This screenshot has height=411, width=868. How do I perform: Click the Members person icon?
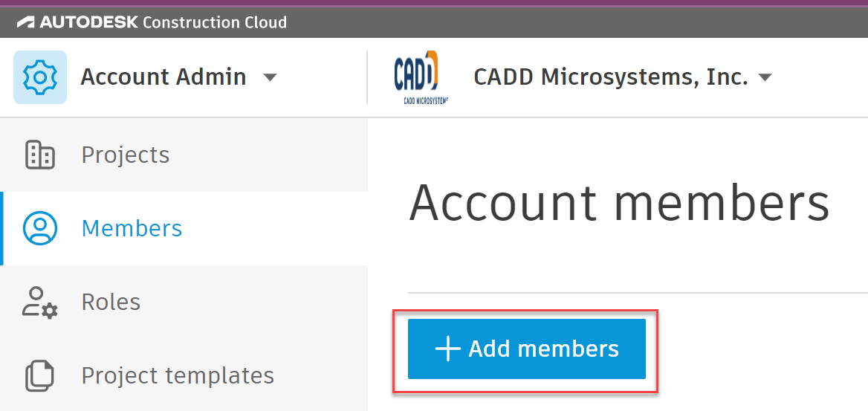(40, 228)
